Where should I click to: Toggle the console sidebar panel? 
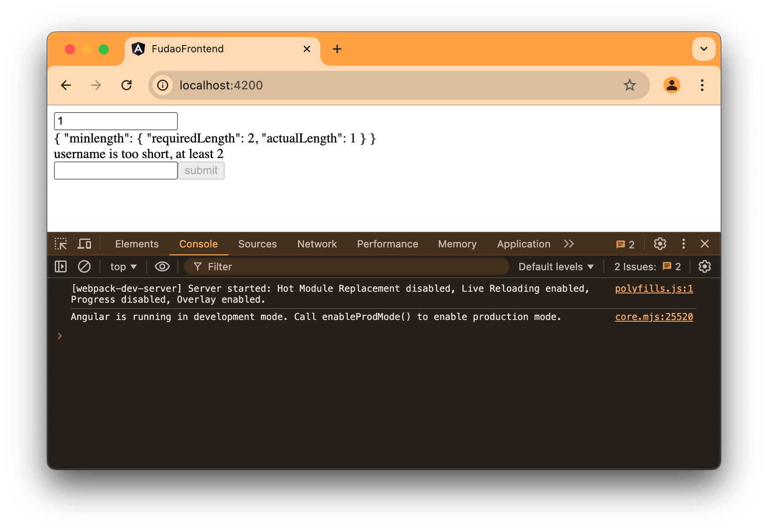[60, 266]
